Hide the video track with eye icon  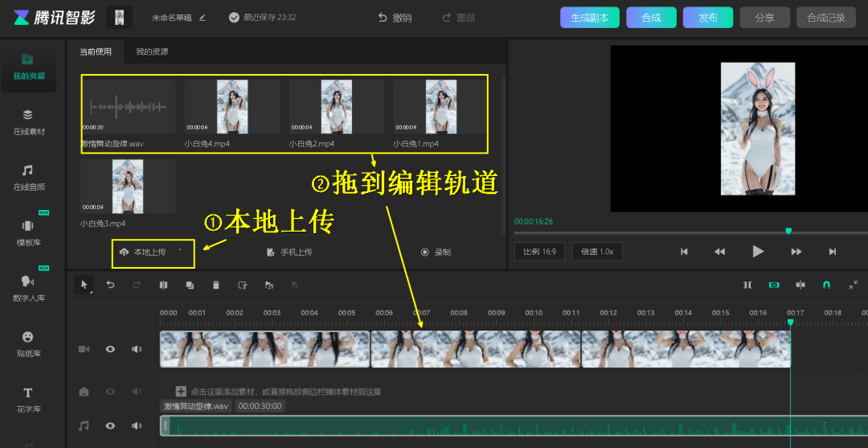click(x=110, y=349)
